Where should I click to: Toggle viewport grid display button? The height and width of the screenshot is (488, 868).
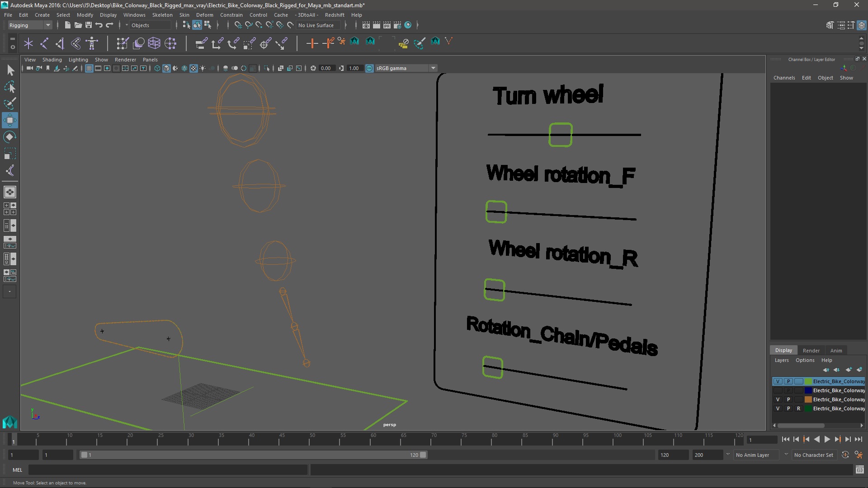tap(89, 68)
